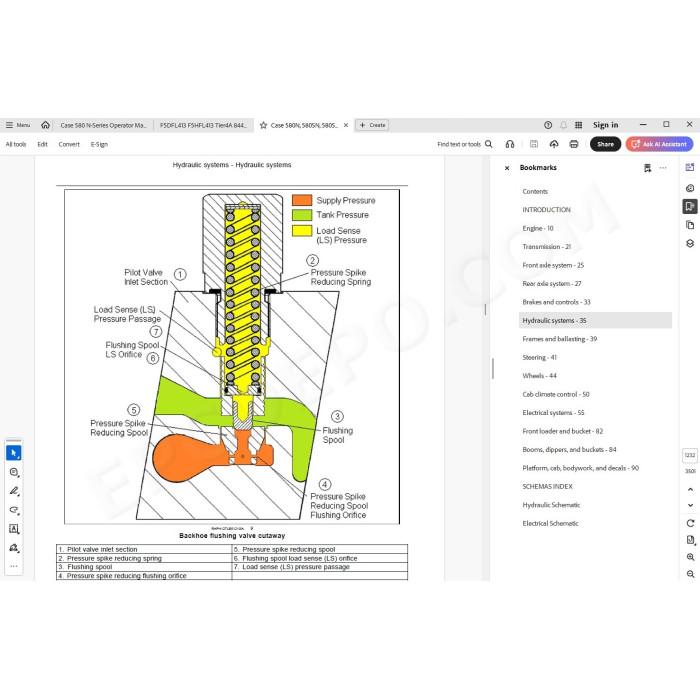This screenshot has height=700, width=700.
Task: Click the Share button
Action: pos(605,144)
